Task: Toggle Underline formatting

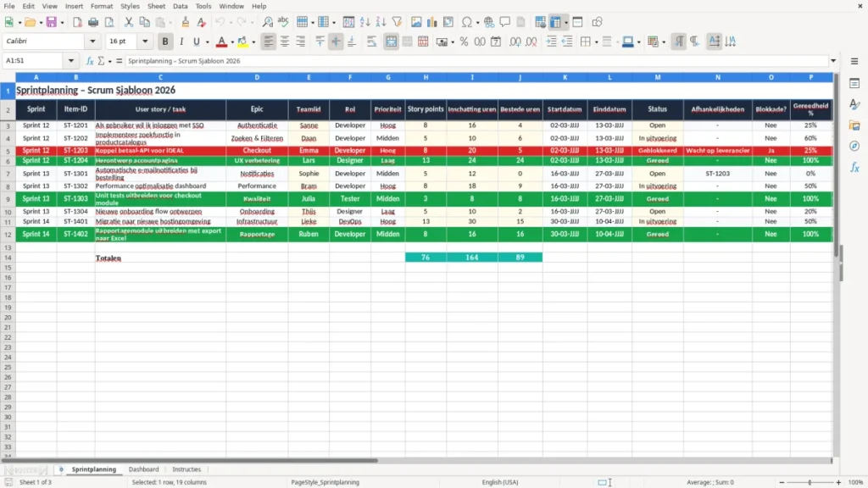Action: (x=196, y=42)
